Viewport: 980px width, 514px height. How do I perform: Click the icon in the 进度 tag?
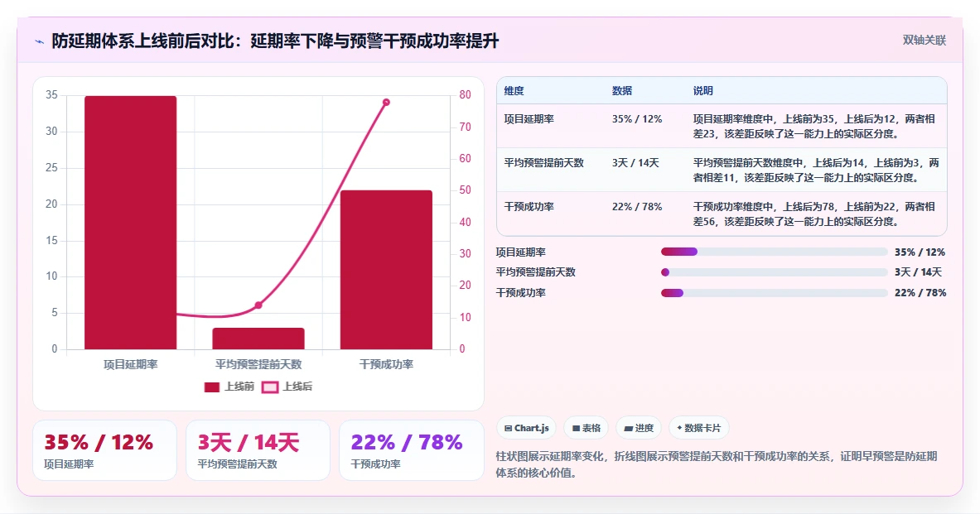pyautogui.click(x=628, y=429)
